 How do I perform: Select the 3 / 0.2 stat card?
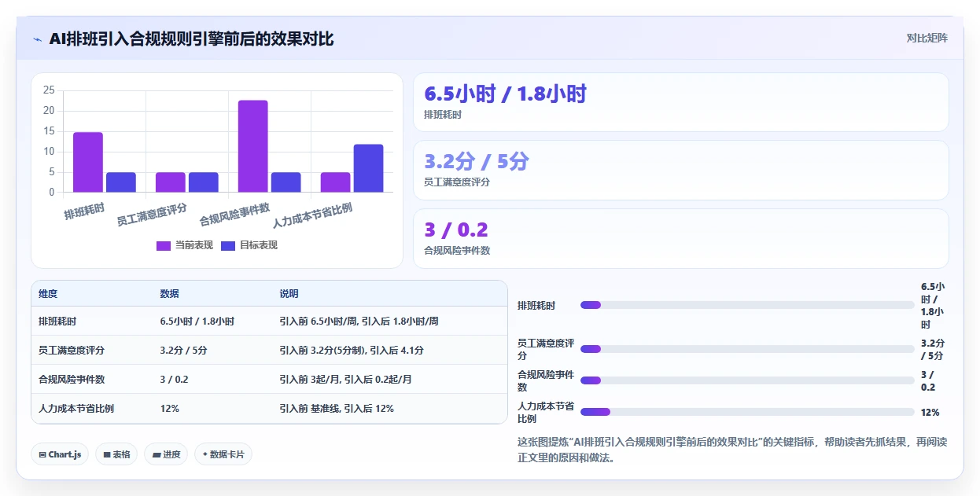(681, 238)
